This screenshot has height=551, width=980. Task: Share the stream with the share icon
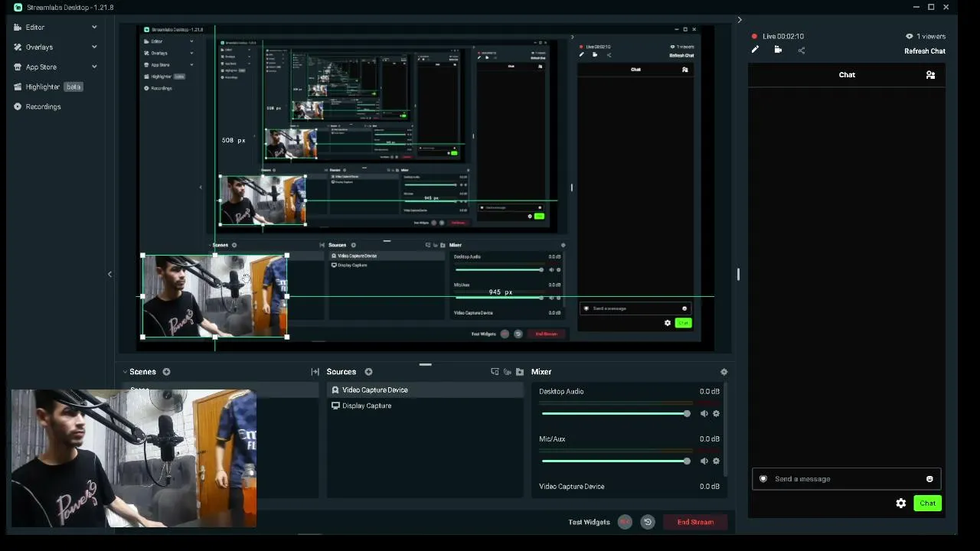802,51
